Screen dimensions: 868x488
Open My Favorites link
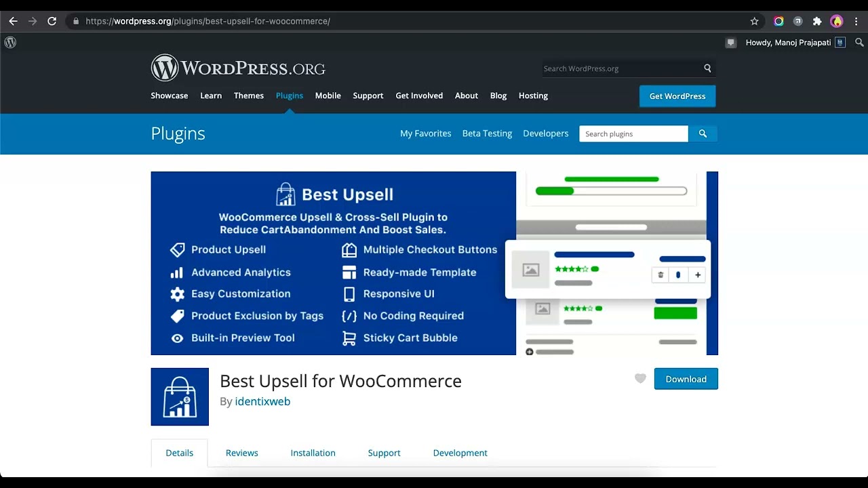pos(426,134)
